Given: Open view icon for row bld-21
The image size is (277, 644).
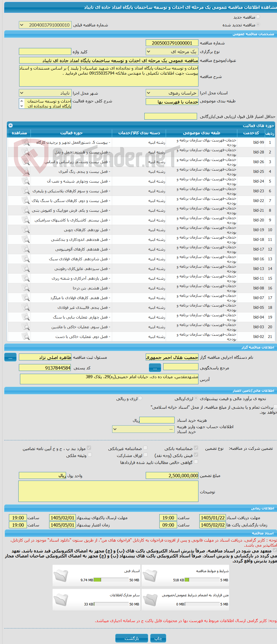Looking at the screenshot, I should [26, 210].
